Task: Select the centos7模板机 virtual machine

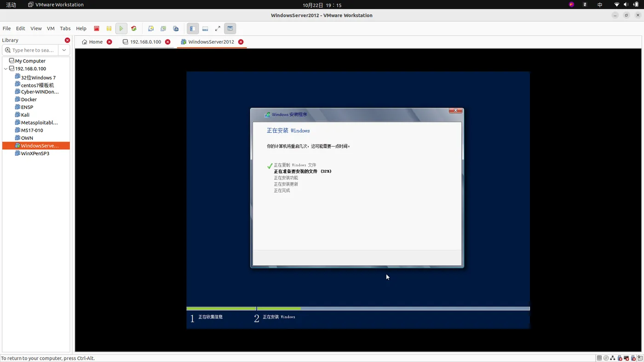Action: click(34, 85)
